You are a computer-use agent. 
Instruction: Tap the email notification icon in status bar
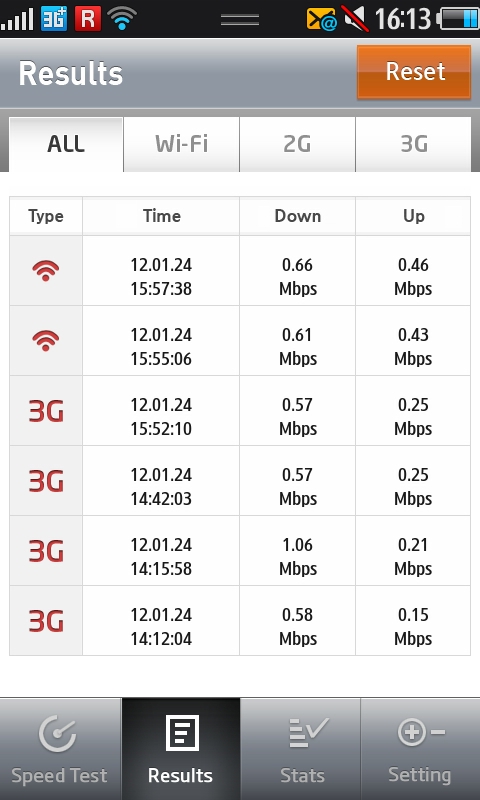click(321, 19)
